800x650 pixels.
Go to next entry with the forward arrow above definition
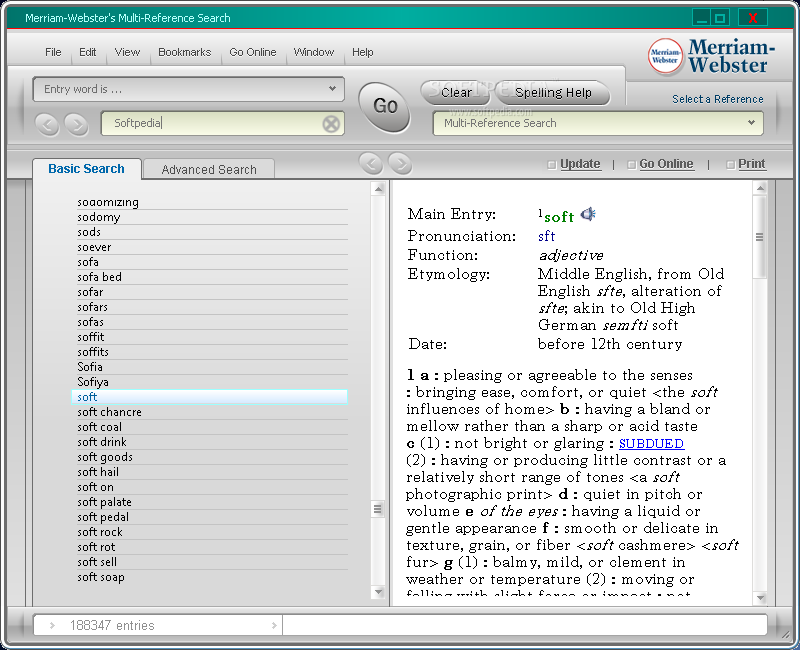click(400, 163)
